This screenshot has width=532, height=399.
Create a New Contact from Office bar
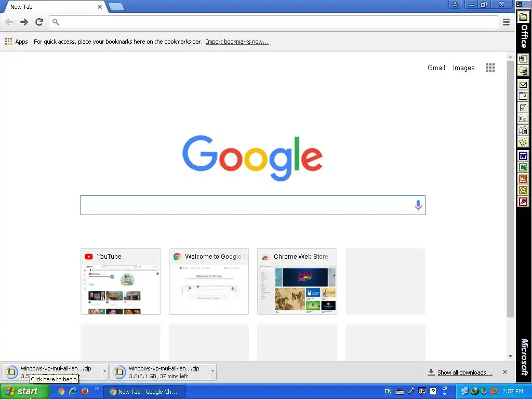coord(523,119)
